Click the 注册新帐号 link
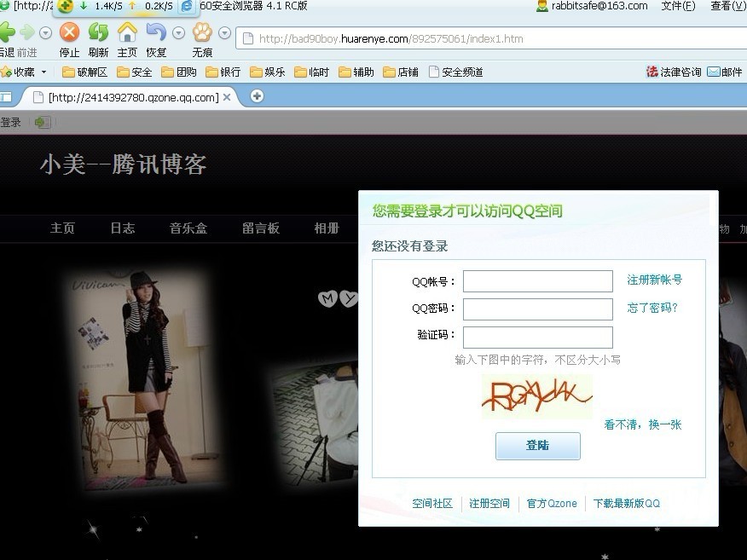 pyautogui.click(x=654, y=280)
